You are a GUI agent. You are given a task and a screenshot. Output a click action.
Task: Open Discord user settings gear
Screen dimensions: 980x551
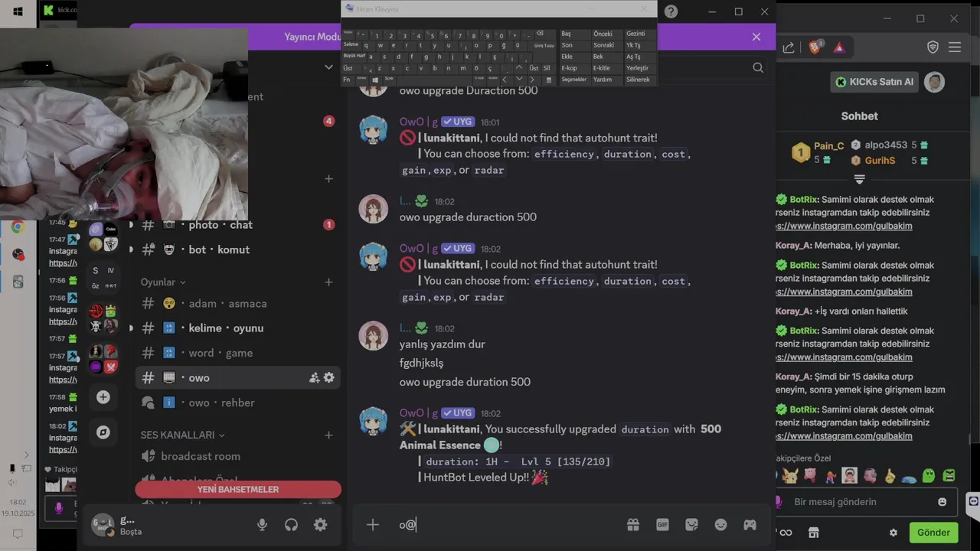coord(321,525)
